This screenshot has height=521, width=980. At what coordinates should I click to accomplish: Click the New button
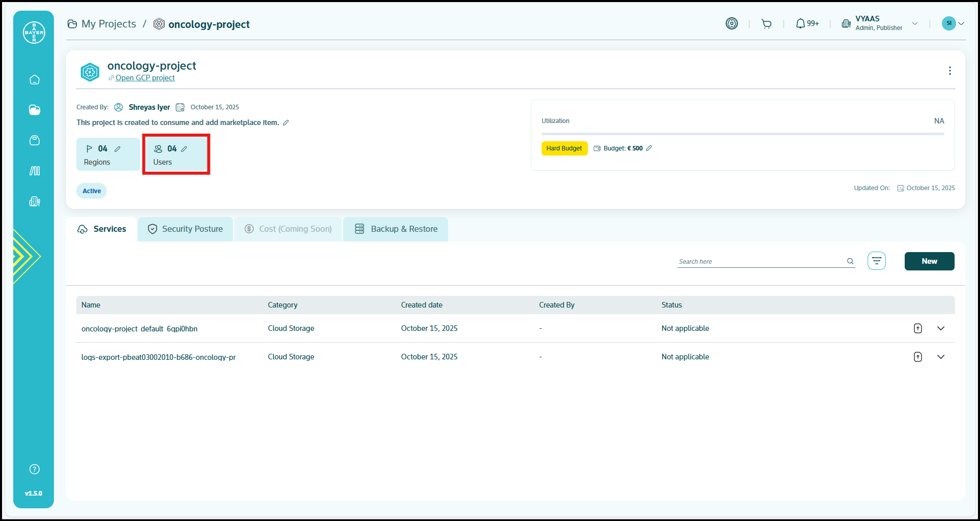coord(929,261)
